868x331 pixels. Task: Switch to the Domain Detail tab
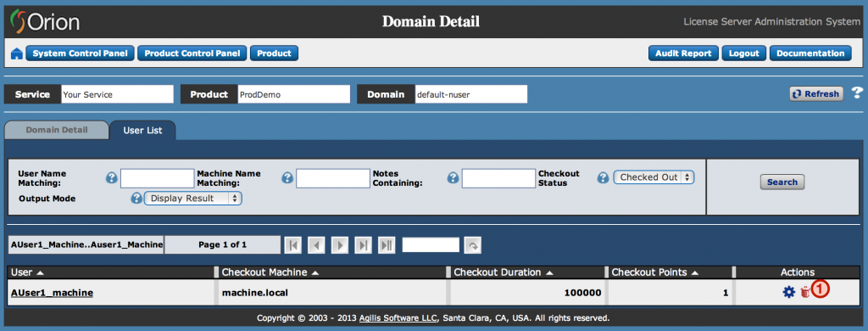[57, 130]
